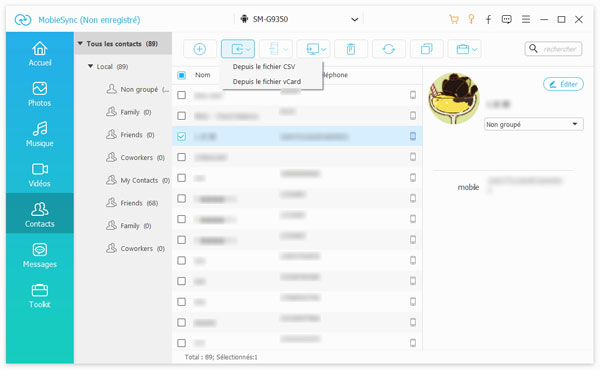Select My Contacts (0) group
Image resolution: width=600 pixels, height=370 pixels.
click(138, 180)
